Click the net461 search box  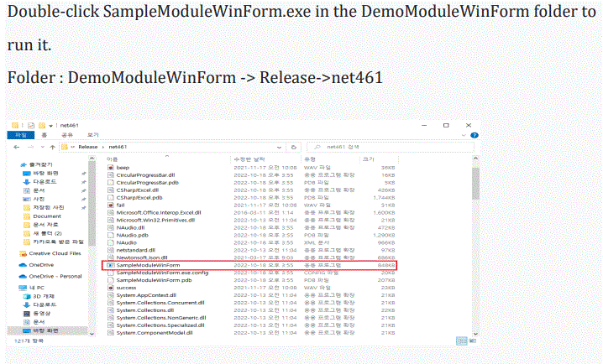[391, 147]
